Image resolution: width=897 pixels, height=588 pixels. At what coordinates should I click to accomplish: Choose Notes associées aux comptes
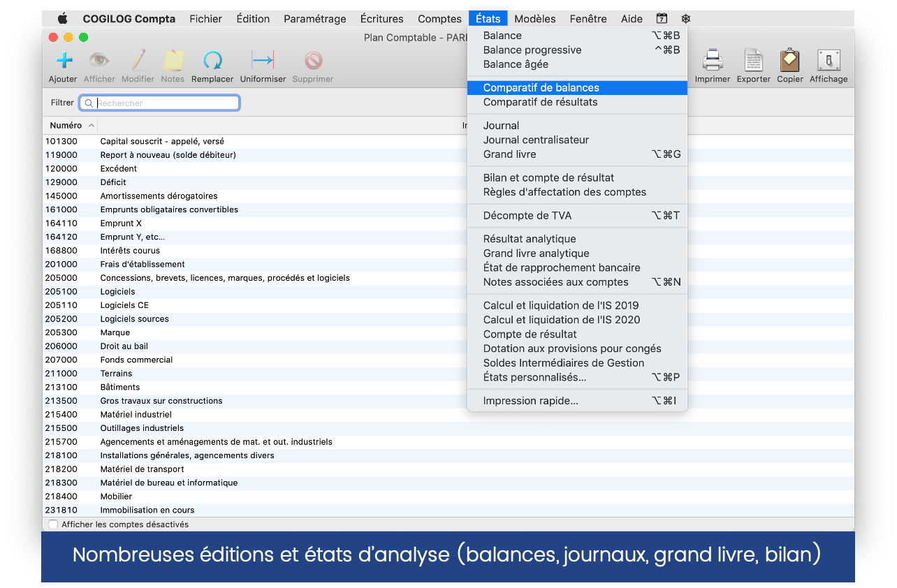[x=577, y=282]
